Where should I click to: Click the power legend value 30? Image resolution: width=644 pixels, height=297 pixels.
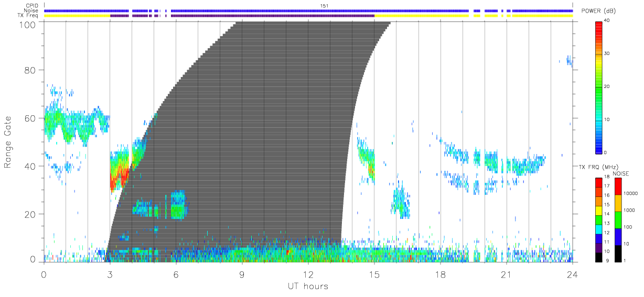pyautogui.click(x=607, y=54)
